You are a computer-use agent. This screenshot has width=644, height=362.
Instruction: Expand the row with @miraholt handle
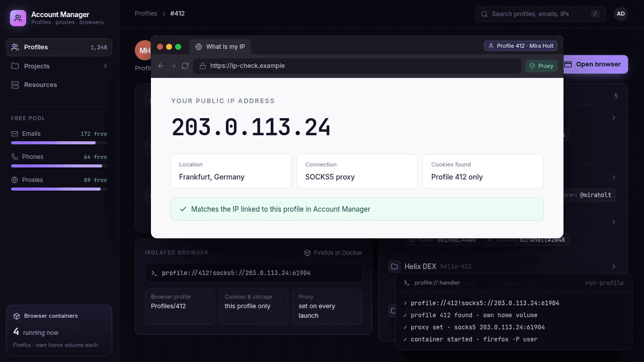point(614,177)
